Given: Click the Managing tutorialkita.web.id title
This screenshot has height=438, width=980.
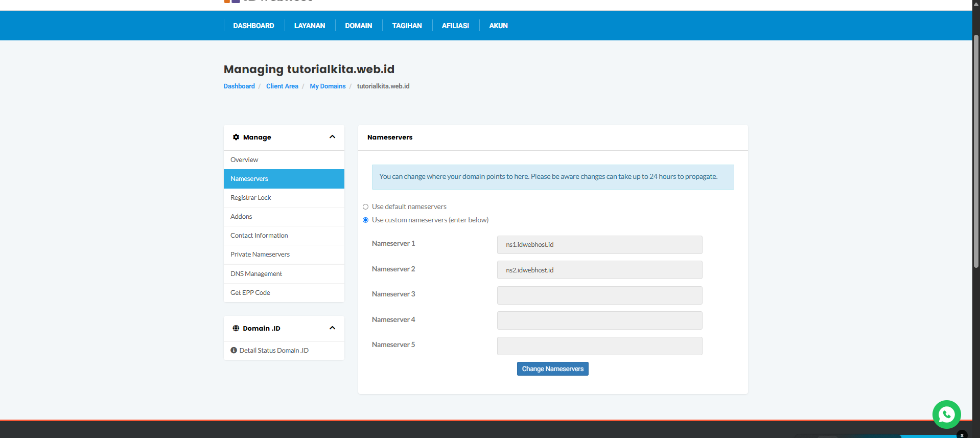Looking at the screenshot, I should 309,69.
